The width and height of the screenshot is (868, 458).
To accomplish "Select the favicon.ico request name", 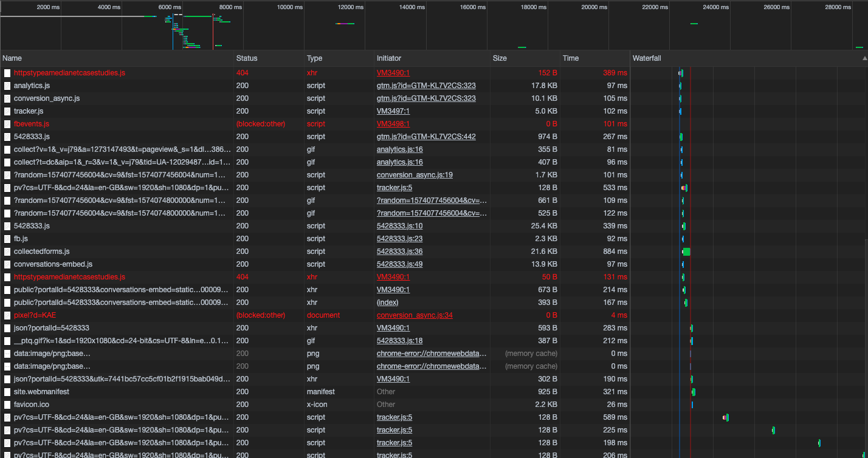I will click(x=30, y=405).
